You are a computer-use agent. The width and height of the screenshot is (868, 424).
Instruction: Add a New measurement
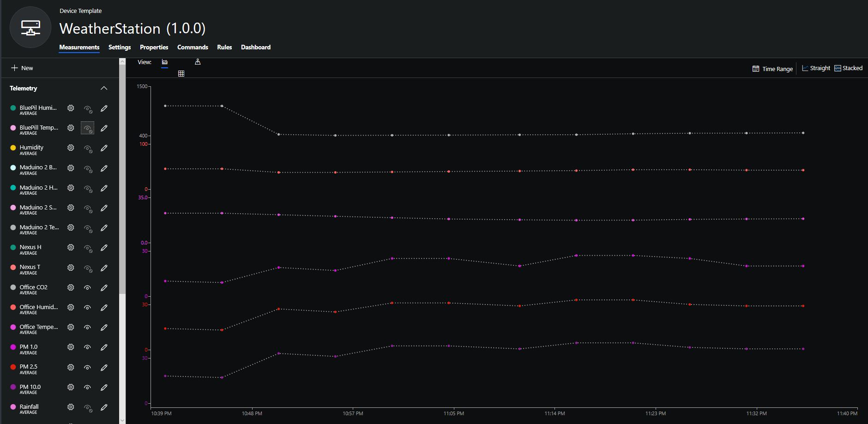pyautogui.click(x=22, y=68)
